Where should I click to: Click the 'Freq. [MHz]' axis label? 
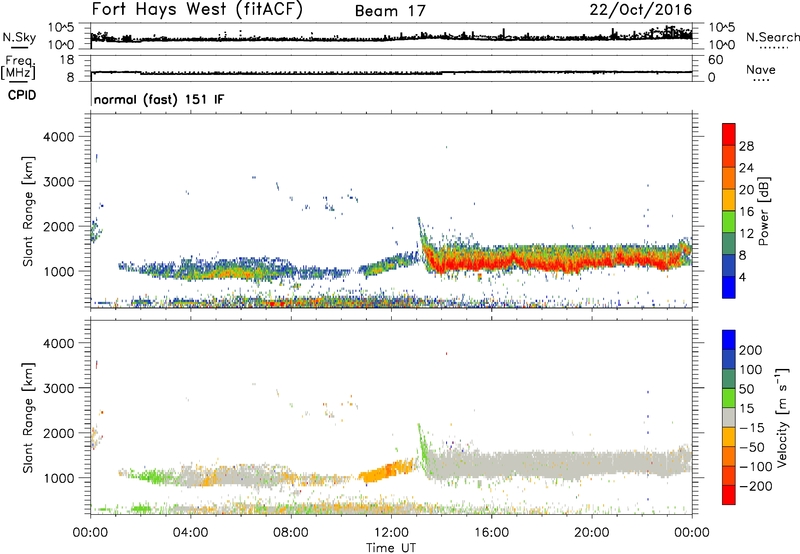pos(18,67)
